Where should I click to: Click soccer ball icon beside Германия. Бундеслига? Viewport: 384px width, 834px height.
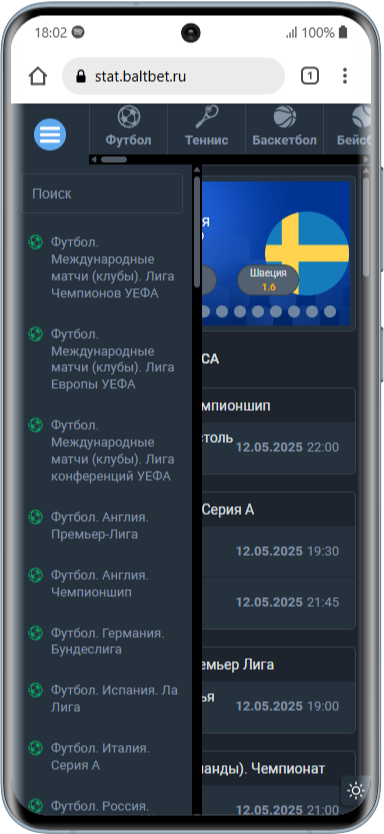[36, 633]
